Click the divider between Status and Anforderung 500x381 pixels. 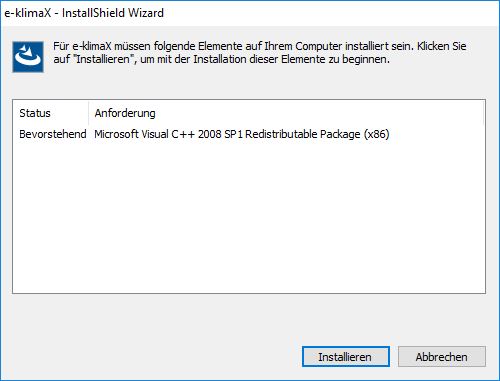click(x=89, y=113)
